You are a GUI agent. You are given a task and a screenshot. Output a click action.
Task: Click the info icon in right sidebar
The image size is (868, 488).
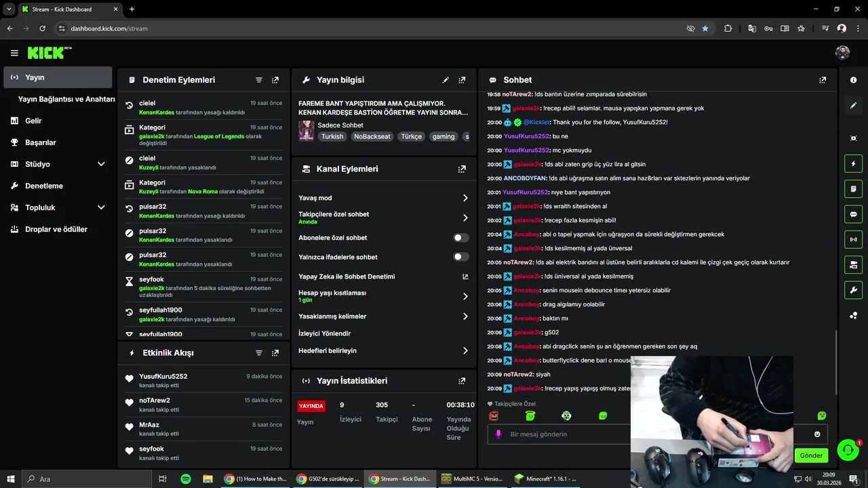point(853,80)
